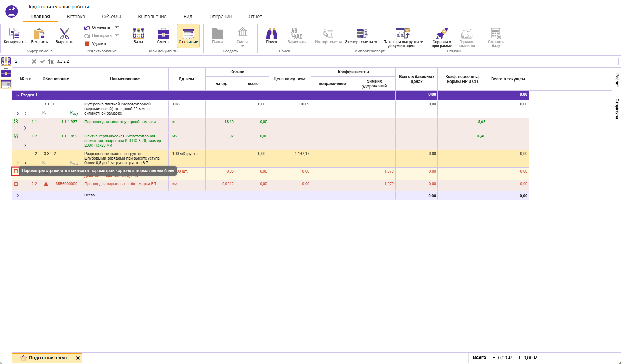The height and width of the screenshot is (364, 621).
Task: Click the green refresh icon on row 1.1
Action: (x=16, y=122)
